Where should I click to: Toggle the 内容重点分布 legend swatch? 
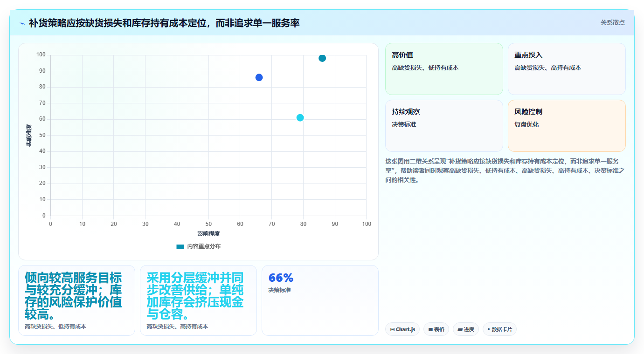pos(180,246)
